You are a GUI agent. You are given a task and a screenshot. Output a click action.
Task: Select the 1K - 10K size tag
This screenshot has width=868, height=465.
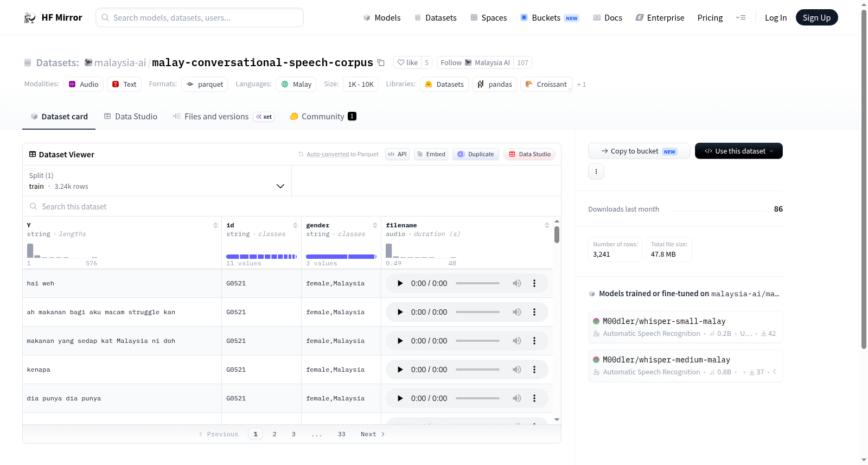(361, 84)
